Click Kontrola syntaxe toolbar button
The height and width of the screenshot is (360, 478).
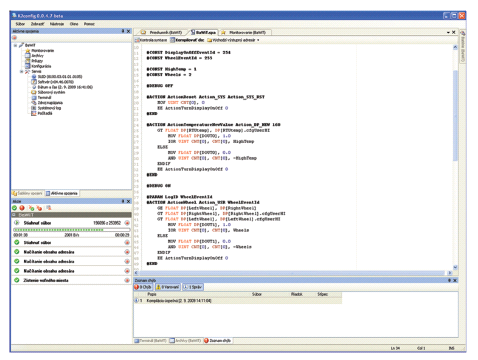click(x=151, y=40)
